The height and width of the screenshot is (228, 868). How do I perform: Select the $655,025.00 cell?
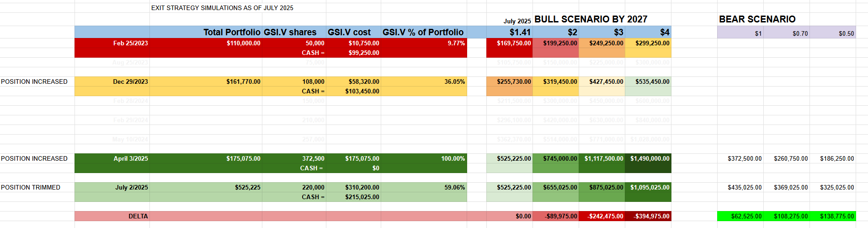[x=556, y=187]
